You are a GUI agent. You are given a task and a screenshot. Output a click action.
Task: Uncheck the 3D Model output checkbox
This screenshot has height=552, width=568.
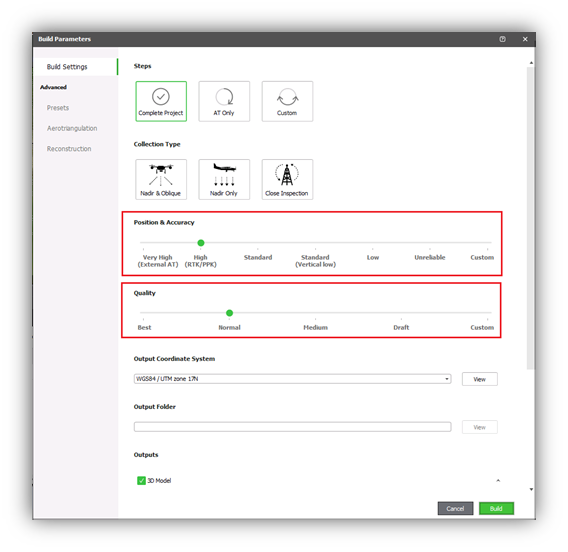[141, 481]
